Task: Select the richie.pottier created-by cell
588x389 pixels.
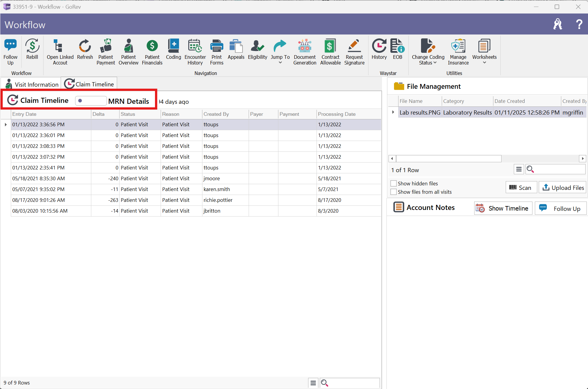Action: click(226, 200)
